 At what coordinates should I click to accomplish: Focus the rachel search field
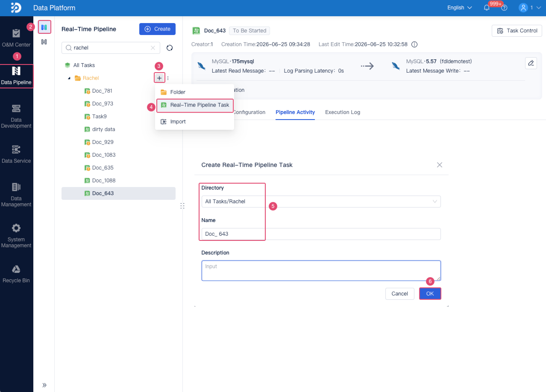110,48
